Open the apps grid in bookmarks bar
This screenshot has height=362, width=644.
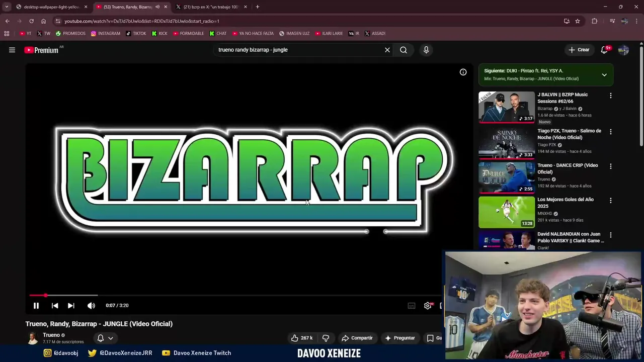(7, 34)
